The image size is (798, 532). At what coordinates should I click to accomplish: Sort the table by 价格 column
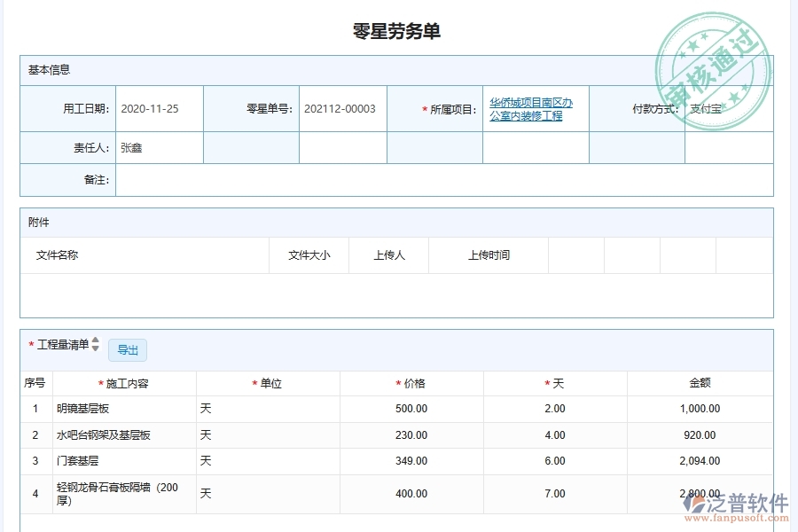[411, 383]
